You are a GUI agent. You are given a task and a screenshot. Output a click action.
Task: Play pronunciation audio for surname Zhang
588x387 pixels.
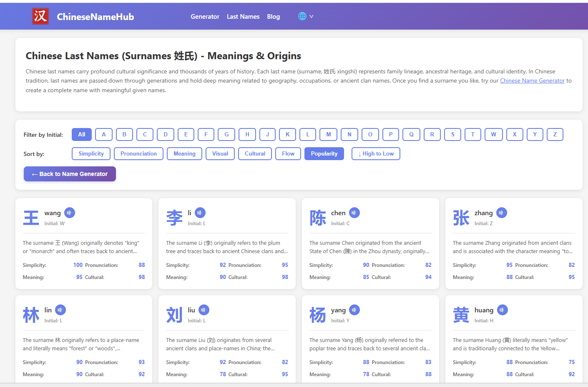point(501,213)
